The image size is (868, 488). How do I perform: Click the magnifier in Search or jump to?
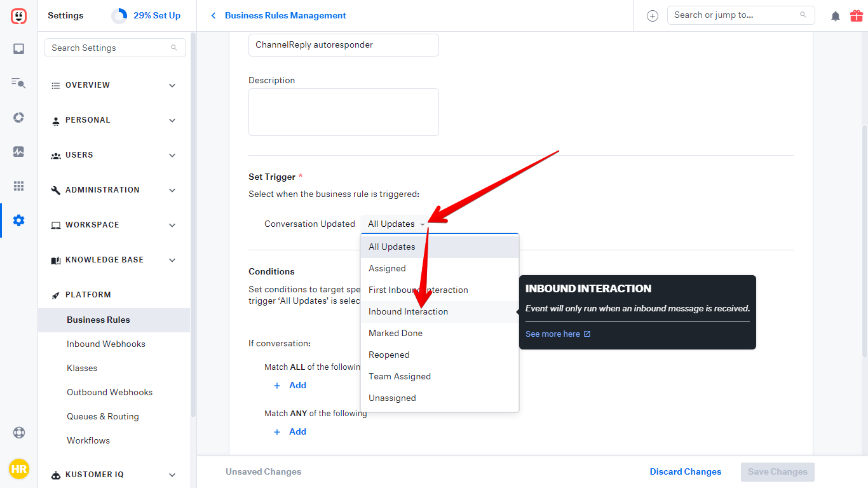coord(803,15)
